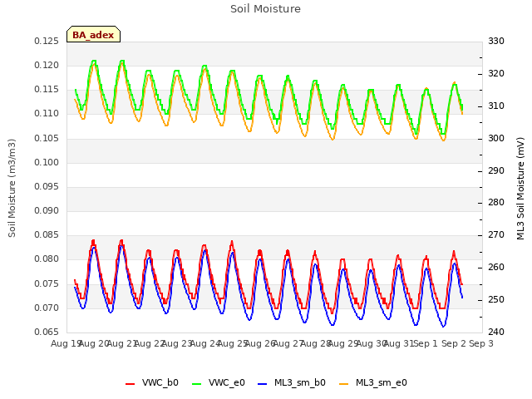Click the 310 right axis label
This screenshot has height=399, width=532.
click(496, 106)
